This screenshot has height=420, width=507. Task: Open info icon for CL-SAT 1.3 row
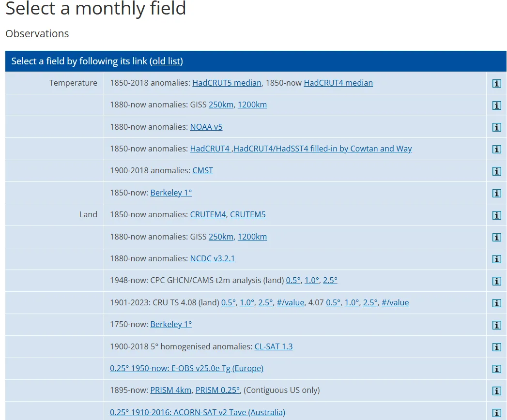click(x=497, y=347)
